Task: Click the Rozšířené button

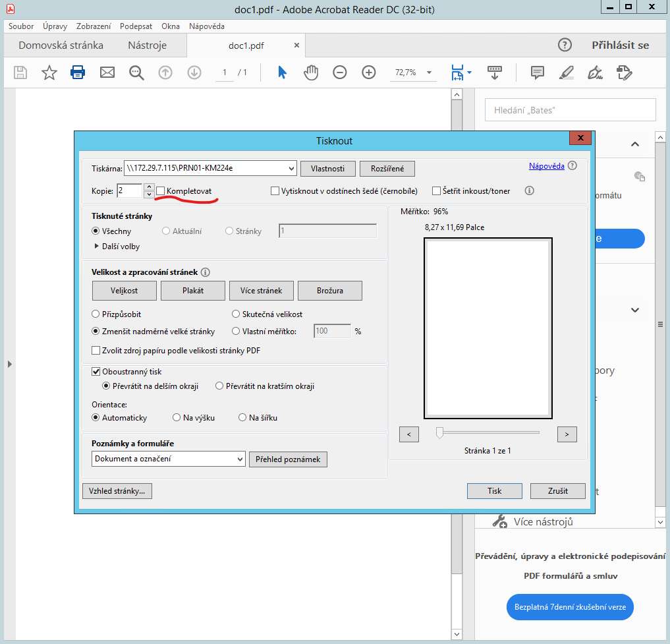Action: point(387,169)
